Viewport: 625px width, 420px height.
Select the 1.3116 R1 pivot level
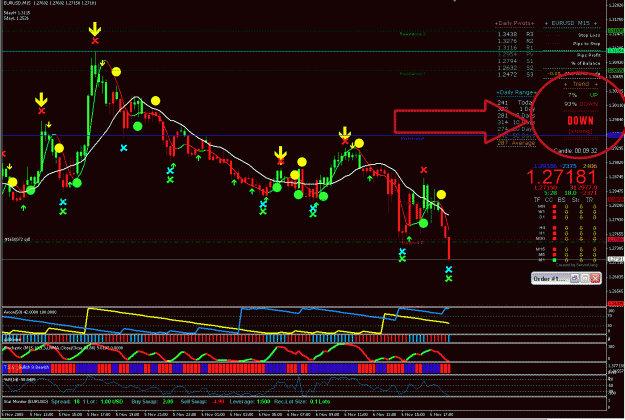[x=515, y=48]
